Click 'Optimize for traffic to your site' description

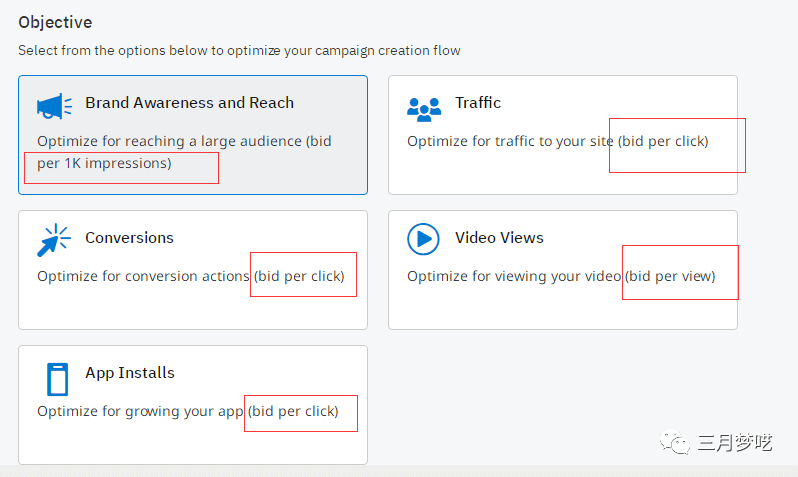510,141
